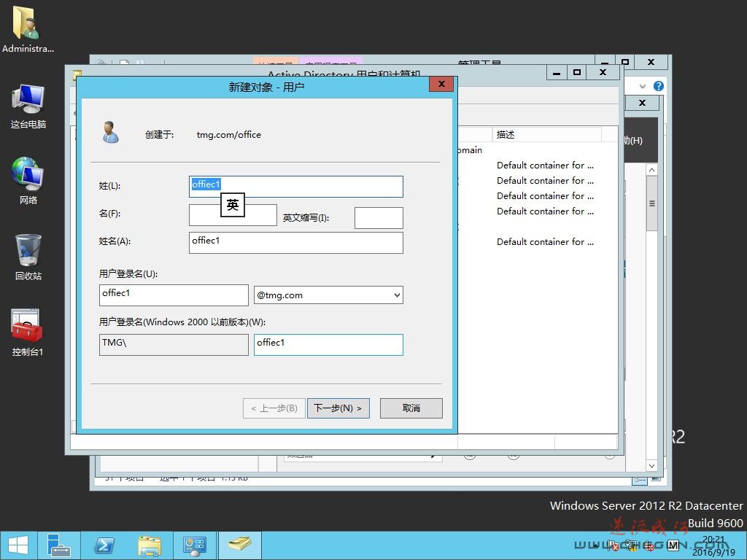
Task: Open the server dashboard taskbar icon
Action: (194, 545)
